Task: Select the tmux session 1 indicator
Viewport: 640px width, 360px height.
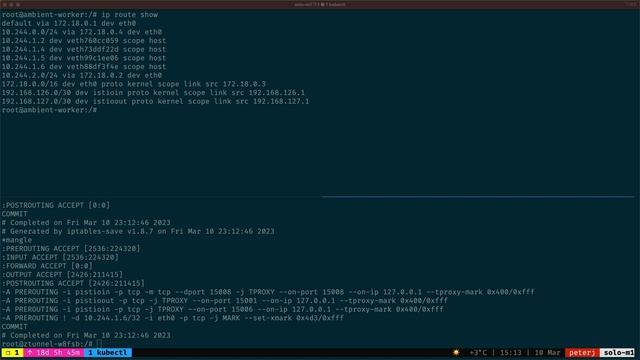Action: [12, 353]
